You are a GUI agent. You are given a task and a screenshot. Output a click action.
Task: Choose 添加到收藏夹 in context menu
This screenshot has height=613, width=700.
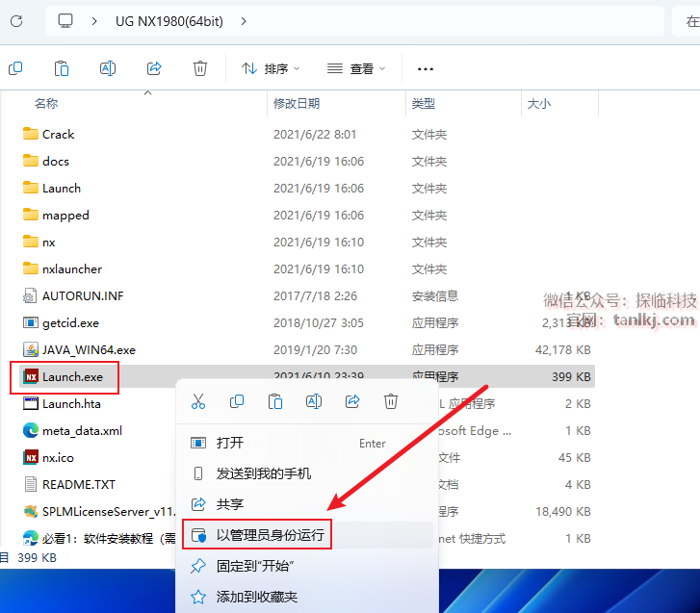click(307, 597)
